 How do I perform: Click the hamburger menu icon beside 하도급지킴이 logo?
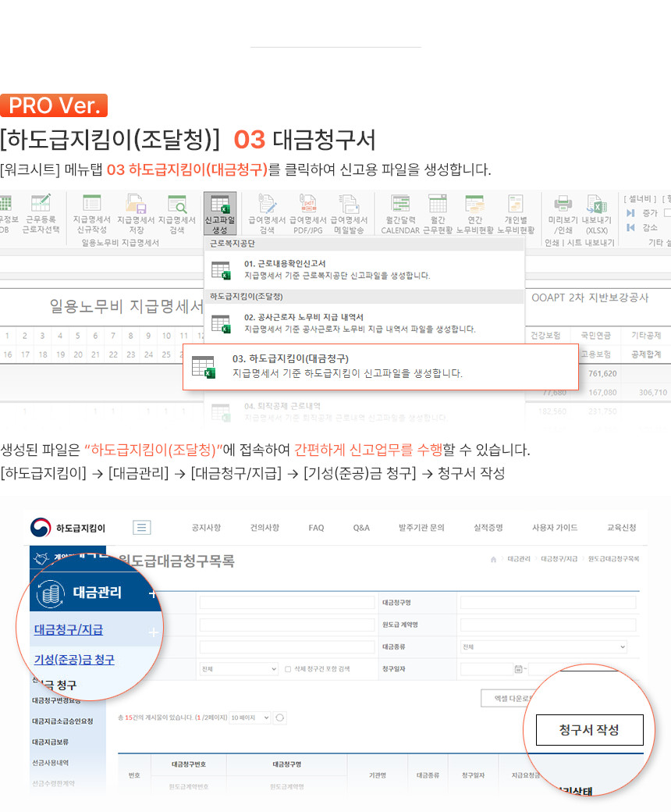click(142, 528)
